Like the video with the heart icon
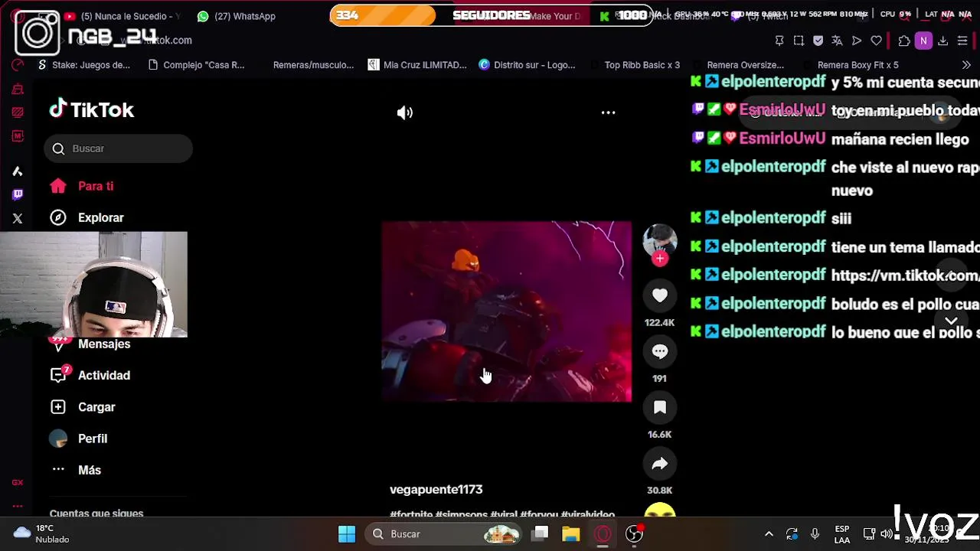This screenshot has height=551, width=980. 659,295
